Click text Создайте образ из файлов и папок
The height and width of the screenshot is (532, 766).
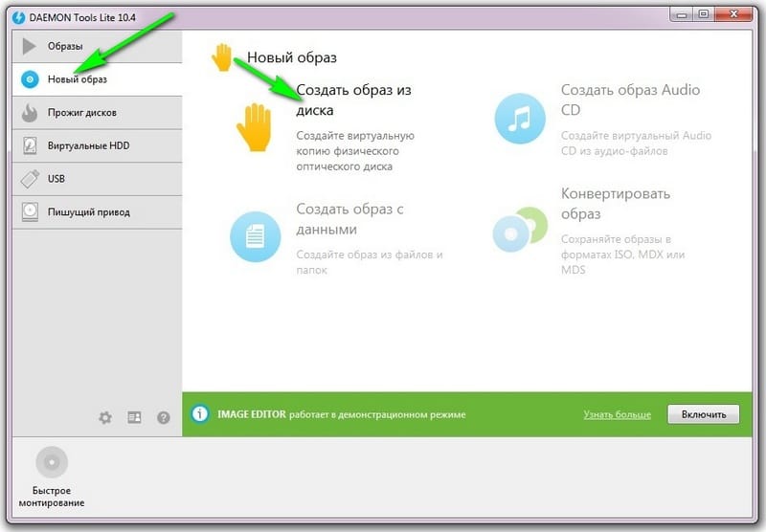pyautogui.click(x=370, y=262)
